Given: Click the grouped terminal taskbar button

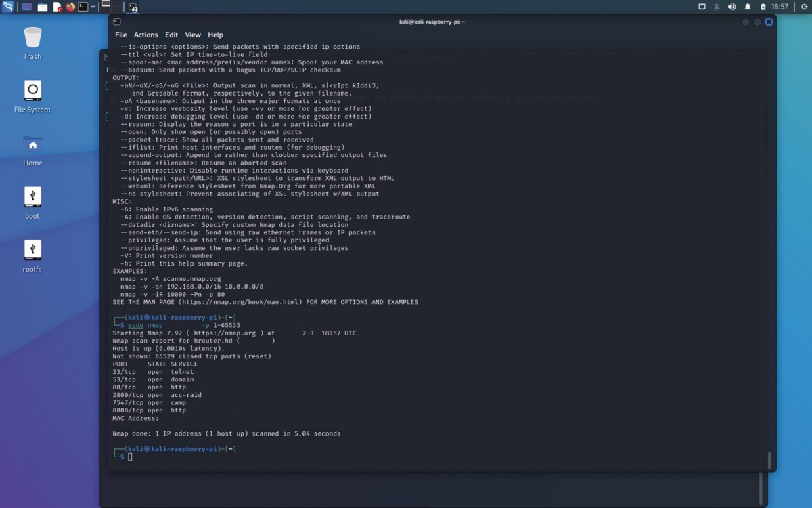Looking at the screenshot, I should click(133, 7).
